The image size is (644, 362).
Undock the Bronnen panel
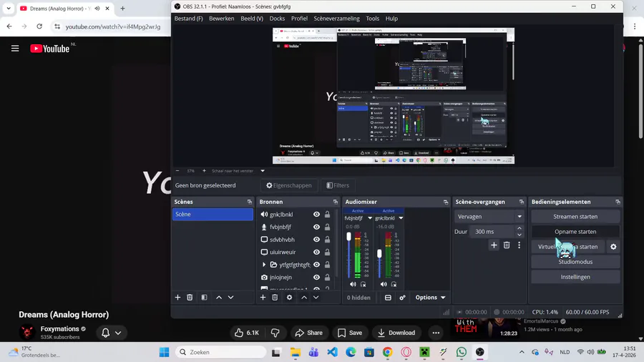[335, 202]
